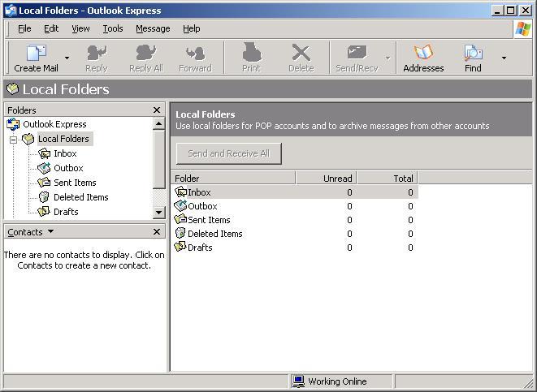Open the Find dropdown arrow
This screenshot has height=392, width=537.
pyautogui.click(x=504, y=58)
